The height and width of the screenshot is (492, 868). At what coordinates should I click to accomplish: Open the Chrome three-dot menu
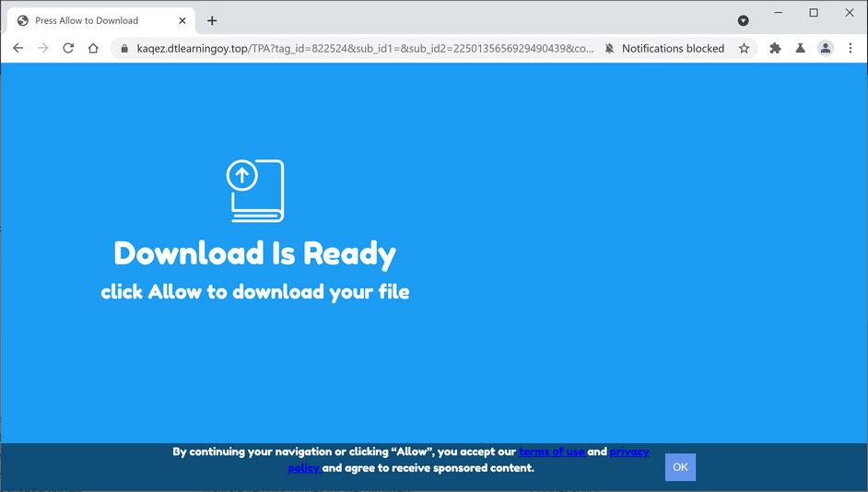click(850, 48)
